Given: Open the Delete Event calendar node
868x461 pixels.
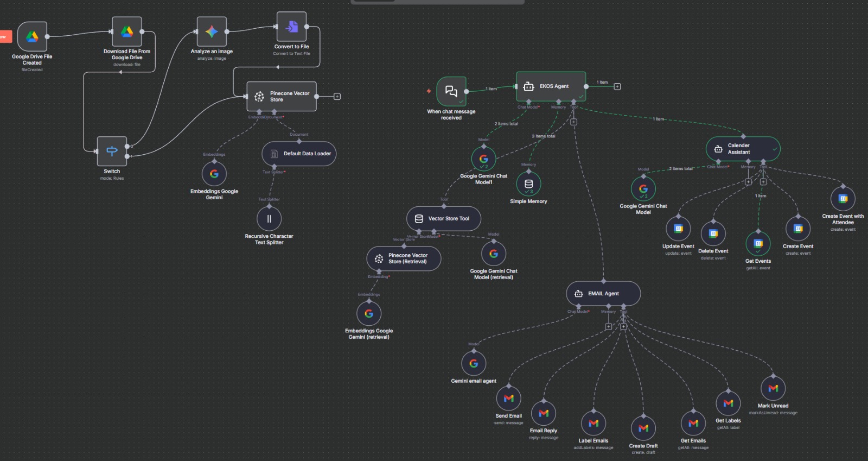Looking at the screenshot, I should pyautogui.click(x=713, y=233).
